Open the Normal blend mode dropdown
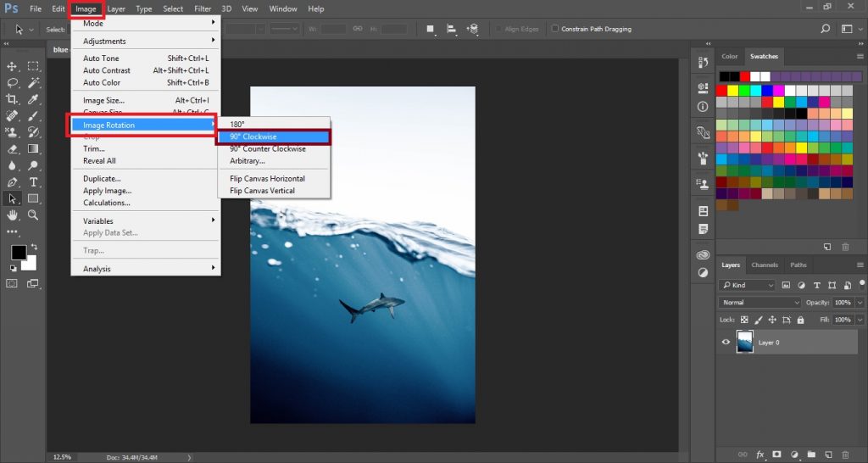This screenshot has width=868, height=463. (759, 303)
